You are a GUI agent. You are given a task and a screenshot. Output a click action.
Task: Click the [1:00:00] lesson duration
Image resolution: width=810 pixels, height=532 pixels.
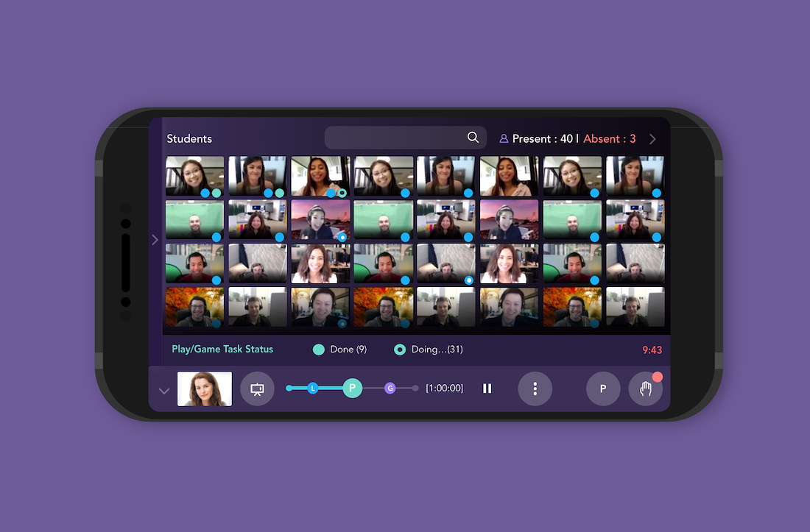click(x=444, y=388)
